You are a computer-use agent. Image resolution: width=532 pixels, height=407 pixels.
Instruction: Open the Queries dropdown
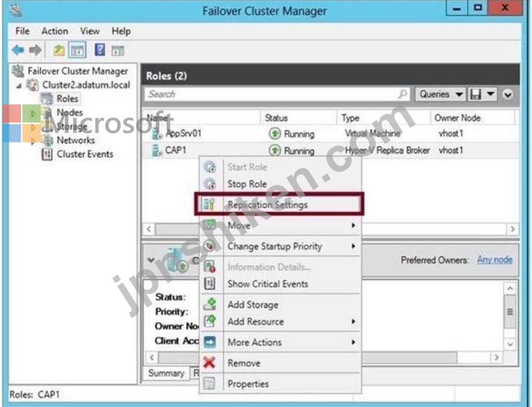[440, 94]
